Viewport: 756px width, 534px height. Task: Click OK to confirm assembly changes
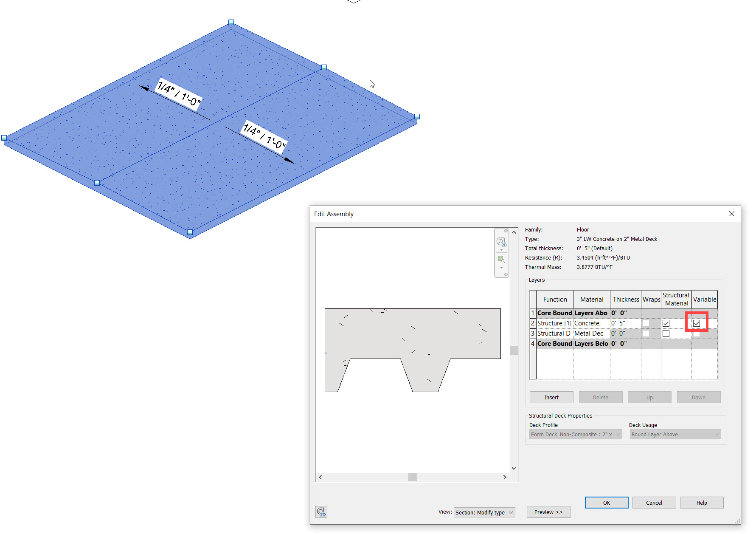pos(606,503)
